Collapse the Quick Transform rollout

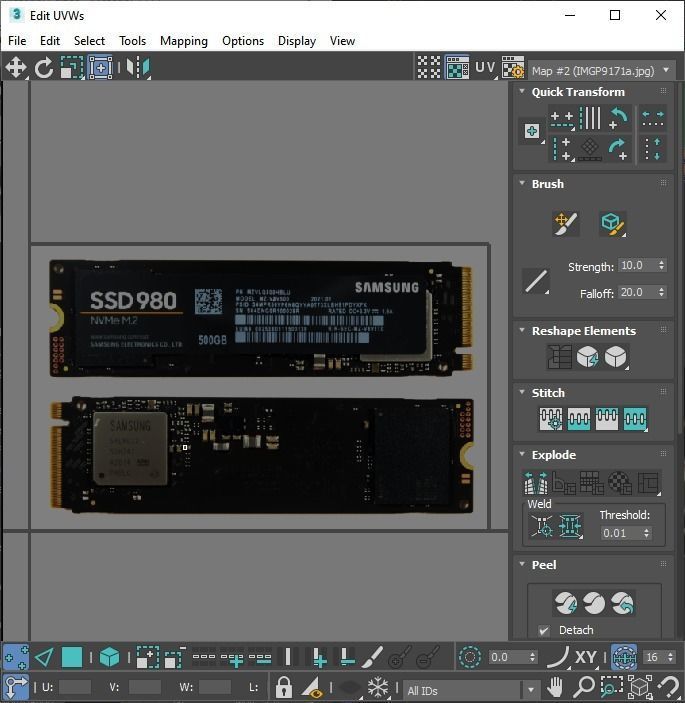522,91
